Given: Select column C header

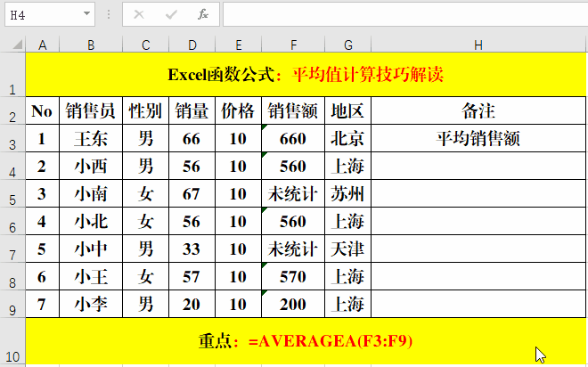Looking at the screenshot, I should tap(145, 45).
